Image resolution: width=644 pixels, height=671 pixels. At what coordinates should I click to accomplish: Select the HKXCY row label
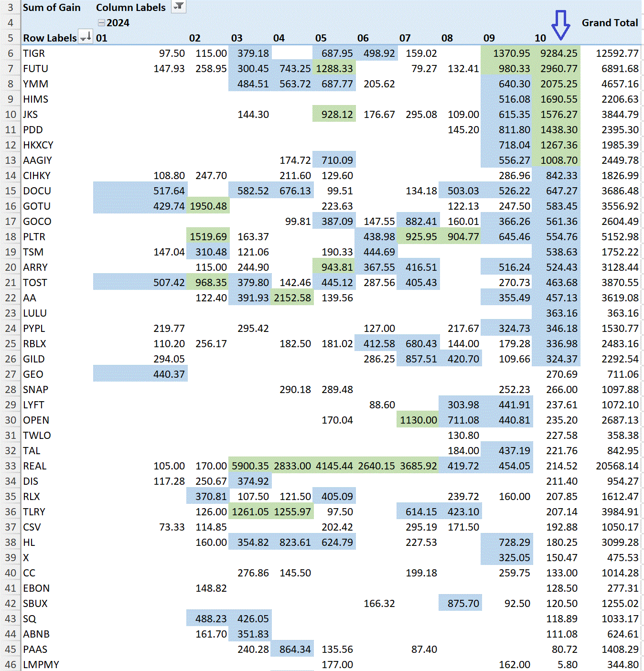[x=38, y=145]
